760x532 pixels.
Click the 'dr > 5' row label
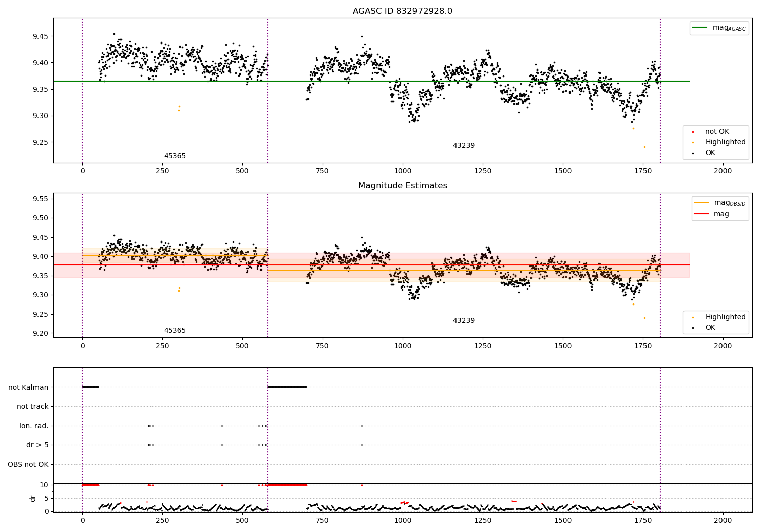pyautogui.click(x=37, y=445)
